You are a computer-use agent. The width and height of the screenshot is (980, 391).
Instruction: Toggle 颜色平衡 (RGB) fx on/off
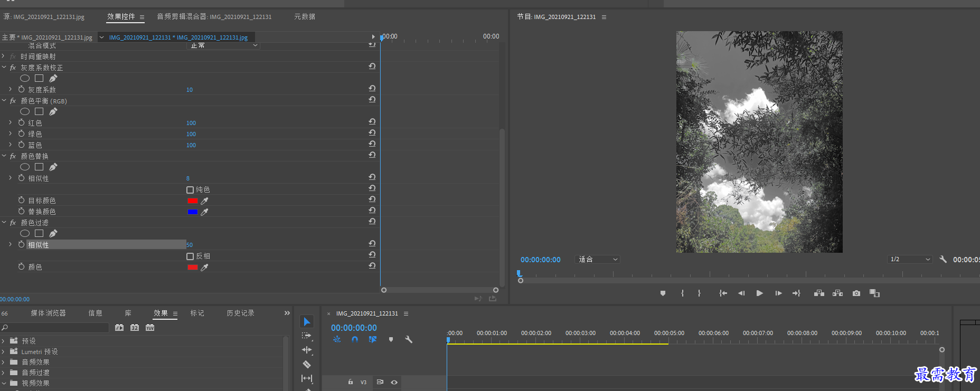[13, 101]
